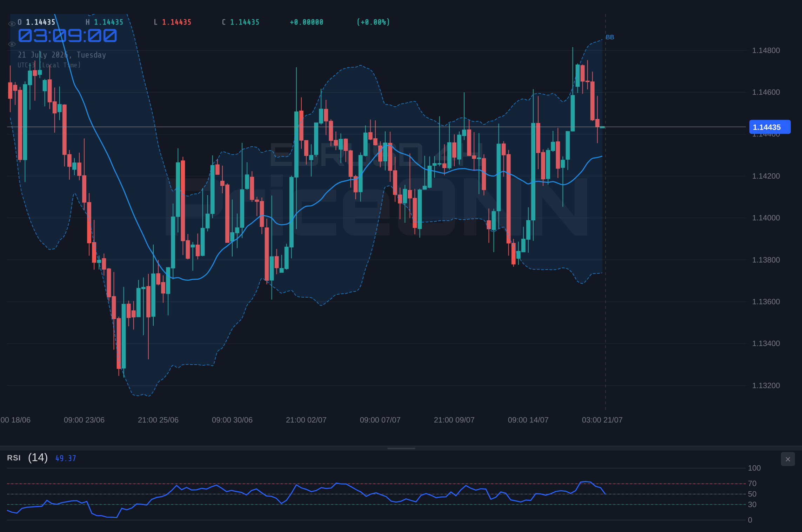Click the 'UTC+3 (Local Time)' label

pyautogui.click(x=49, y=65)
